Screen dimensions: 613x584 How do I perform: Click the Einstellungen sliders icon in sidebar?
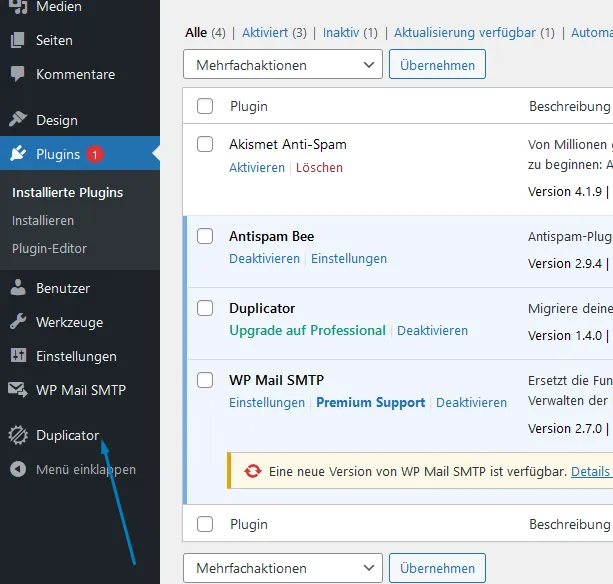pos(18,355)
